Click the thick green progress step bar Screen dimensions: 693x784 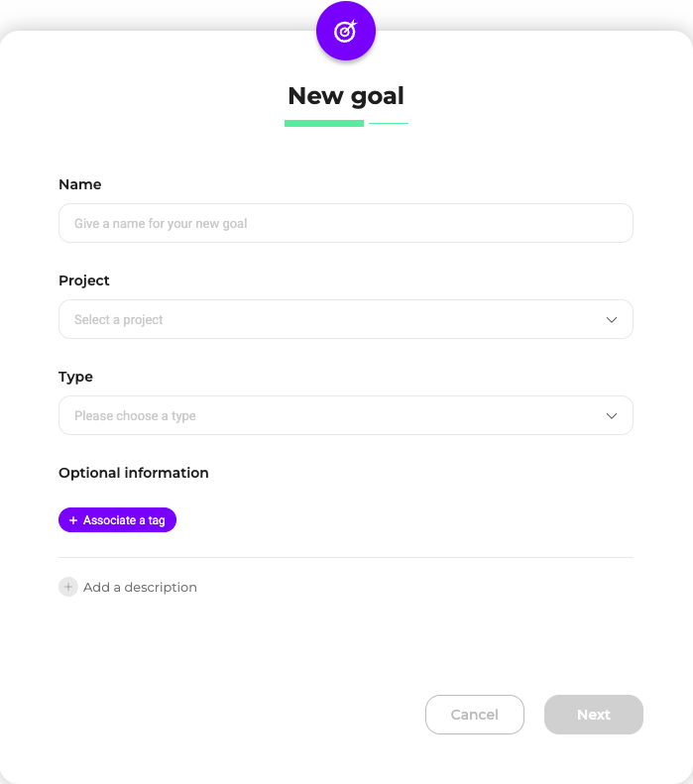click(x=324, y=123)
